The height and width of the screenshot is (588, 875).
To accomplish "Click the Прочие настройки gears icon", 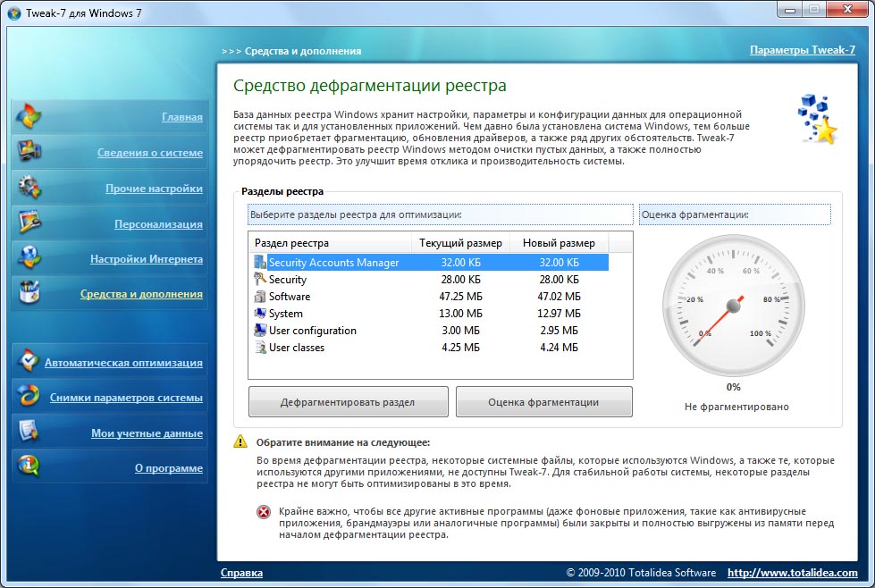I will pos(29,187).
